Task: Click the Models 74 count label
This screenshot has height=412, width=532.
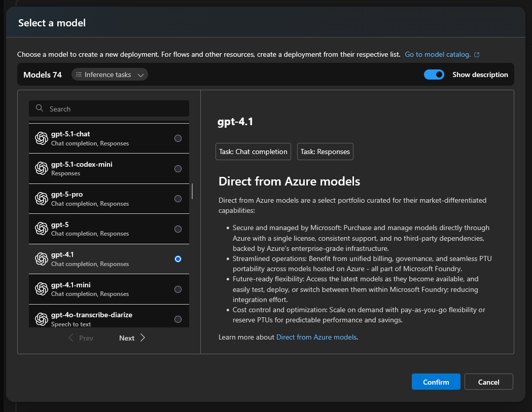Action: tap(43, 74)
